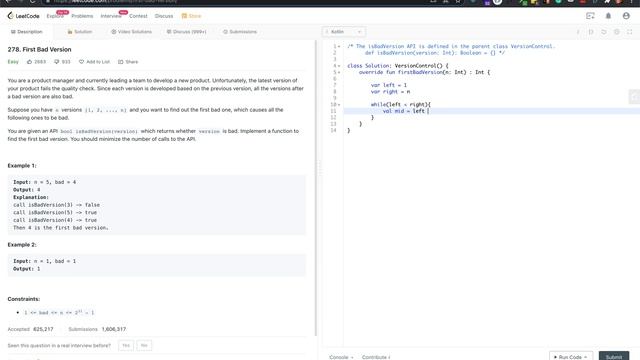Switch to the Video Solutions tab
The image size is (640, 360).
coord(131,32)
